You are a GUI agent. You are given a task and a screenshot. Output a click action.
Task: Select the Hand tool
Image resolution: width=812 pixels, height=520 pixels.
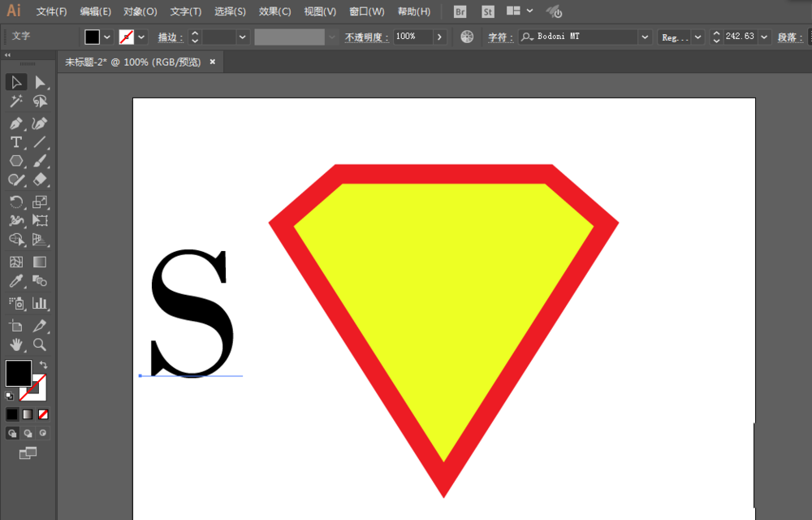click(16, 344)
